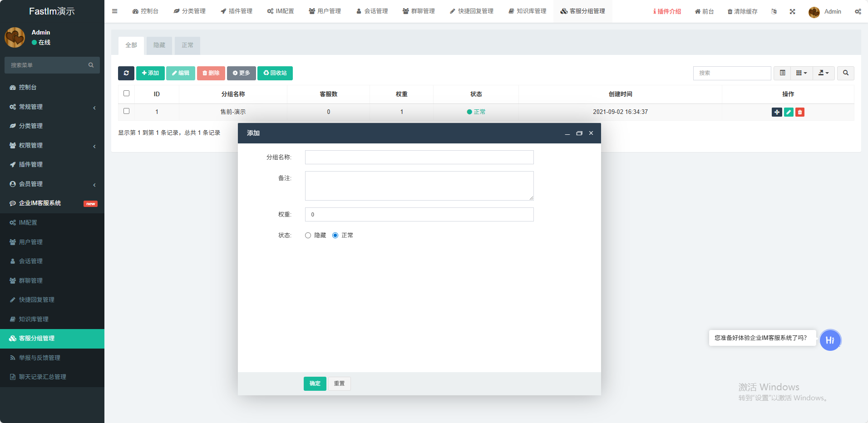
Task: Select the 隐藏 status radio button
Action: (308, 235)
